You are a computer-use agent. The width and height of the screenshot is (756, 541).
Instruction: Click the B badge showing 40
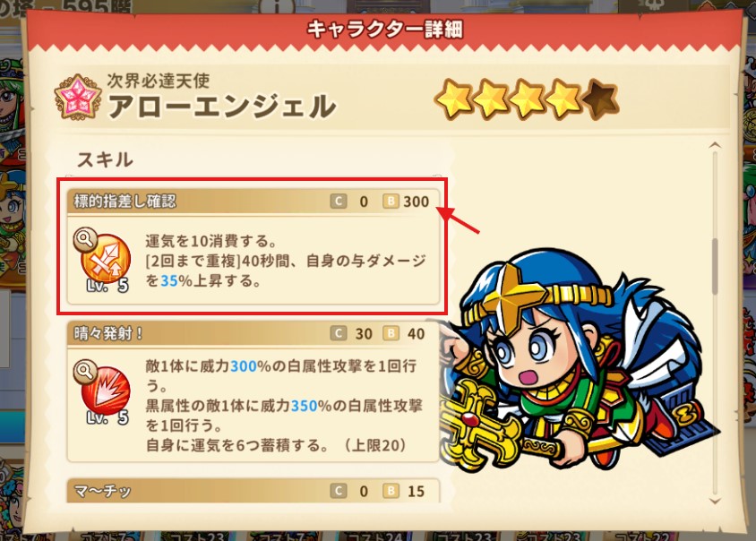click(x=391, y=333)
